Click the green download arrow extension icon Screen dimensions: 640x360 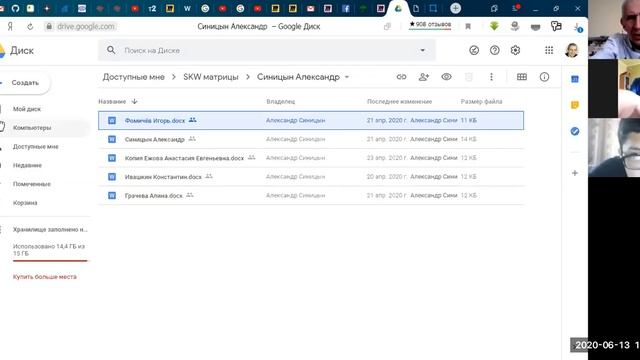[x=494, y=27]
